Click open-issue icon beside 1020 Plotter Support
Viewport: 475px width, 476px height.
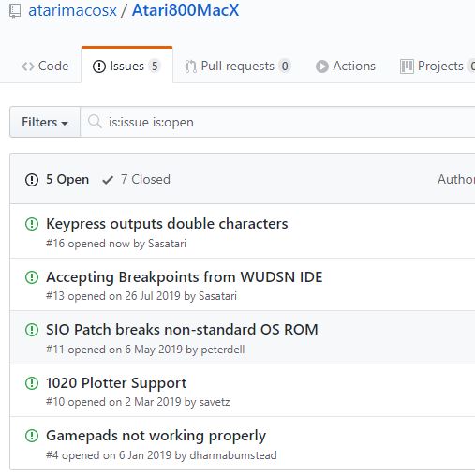32,383
